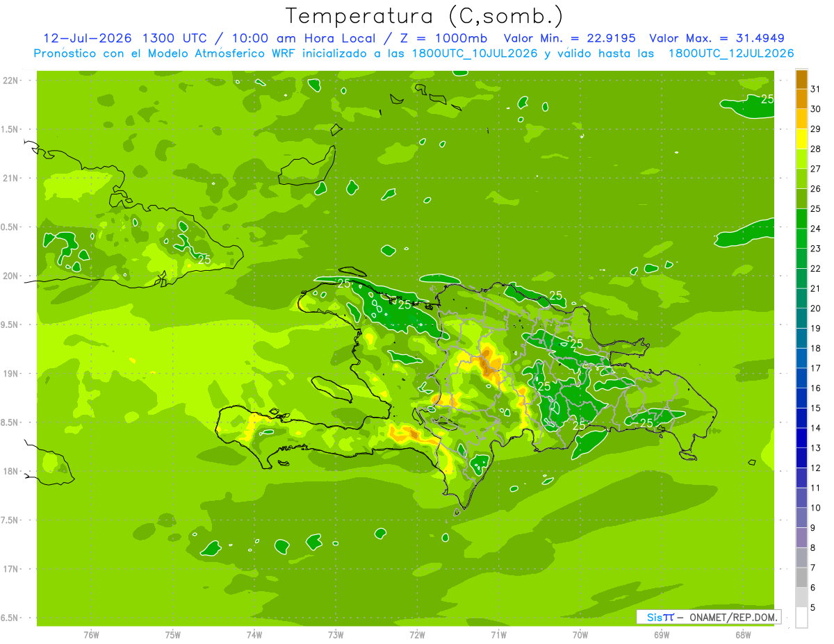Screen dimensions: 834x644
Task: Click legend swatch between 26 and 27
Action: 801,179
